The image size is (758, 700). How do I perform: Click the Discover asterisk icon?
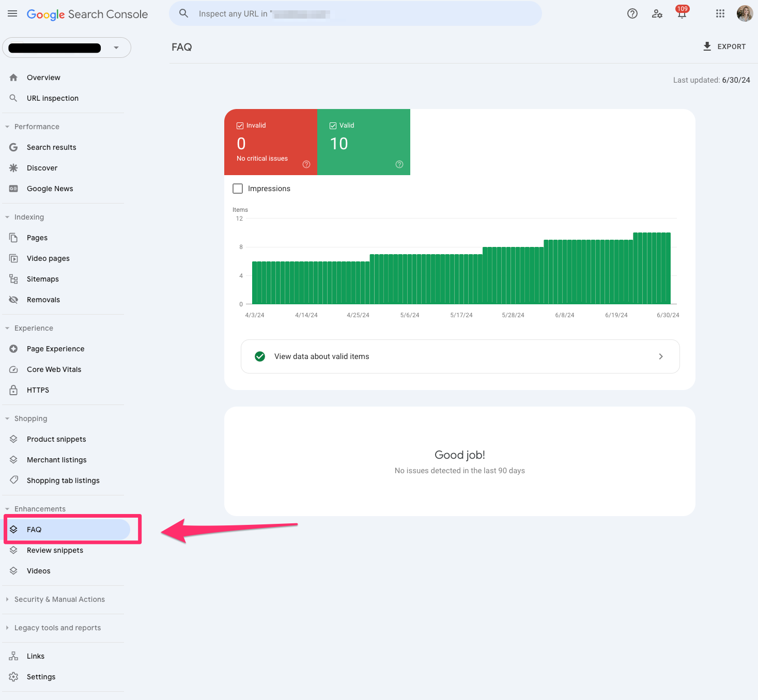pos(13,168)
